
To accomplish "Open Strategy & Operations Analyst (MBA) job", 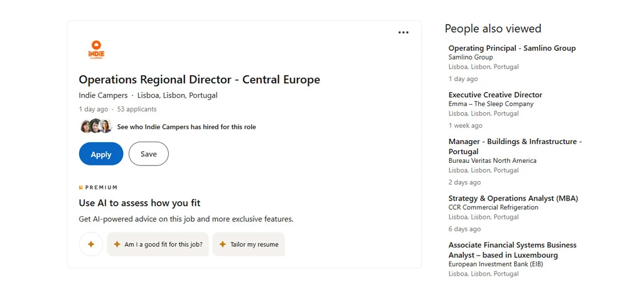I will (513, 199).
